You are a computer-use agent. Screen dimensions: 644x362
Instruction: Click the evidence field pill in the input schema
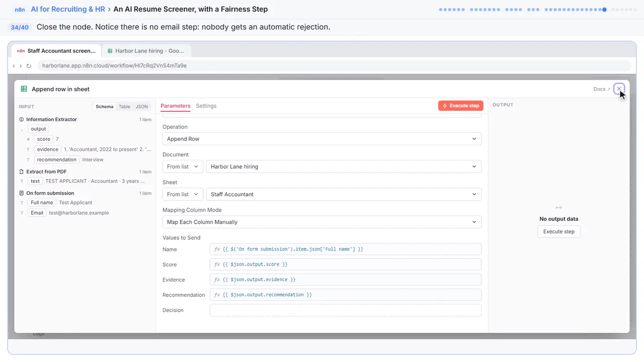(x=47, y=149)
